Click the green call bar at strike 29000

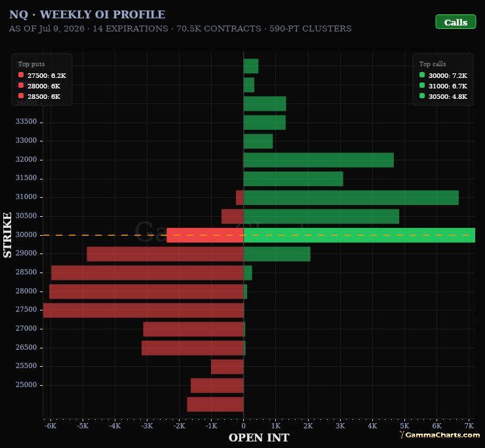(277, 254)
